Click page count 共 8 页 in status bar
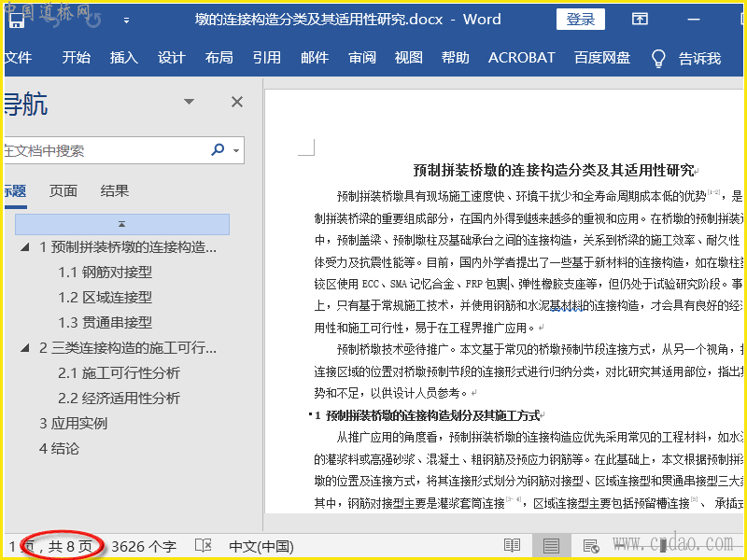 point(71,546)
